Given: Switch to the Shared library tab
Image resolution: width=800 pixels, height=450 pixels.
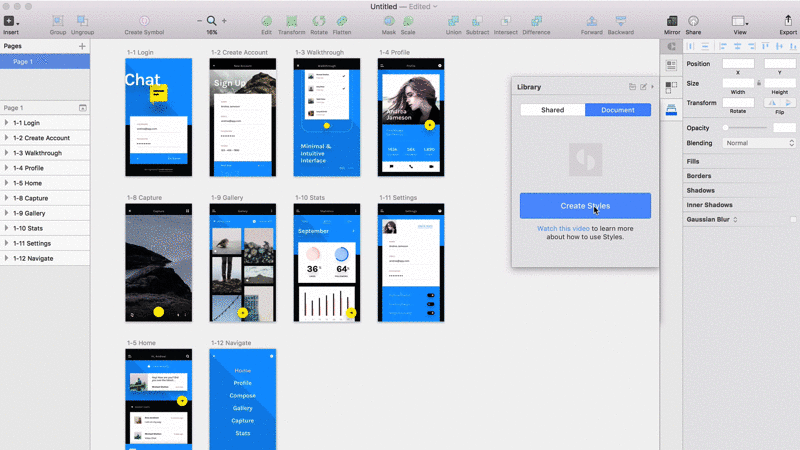Looking at the screenshot, I should point(552,110).
